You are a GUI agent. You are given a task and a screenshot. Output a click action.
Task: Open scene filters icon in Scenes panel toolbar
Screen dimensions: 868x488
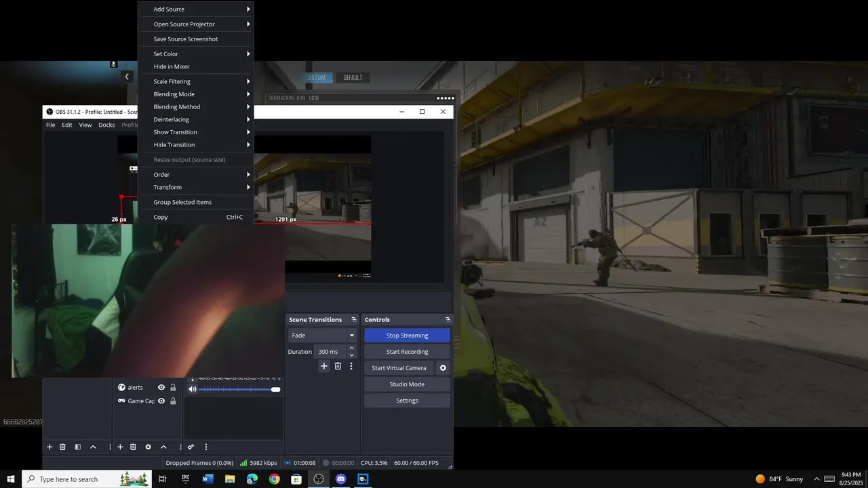click(x=77, y=447)
